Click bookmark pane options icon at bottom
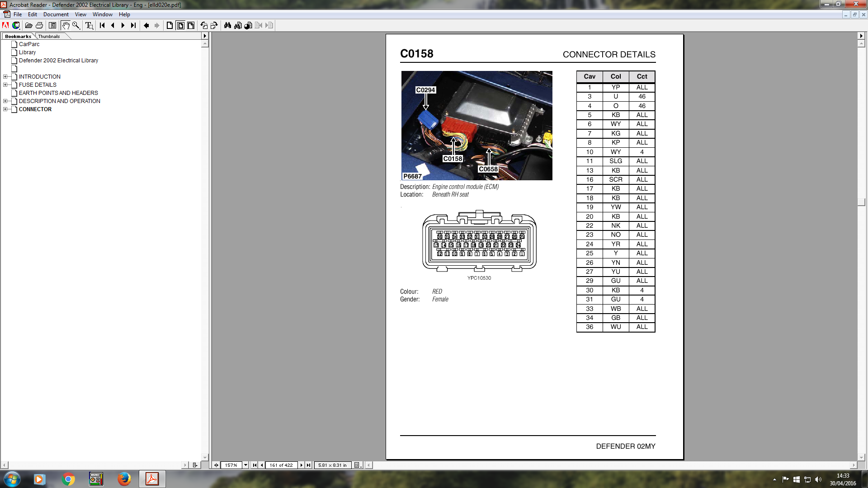 pyautogui.click(x=195, y=465)
